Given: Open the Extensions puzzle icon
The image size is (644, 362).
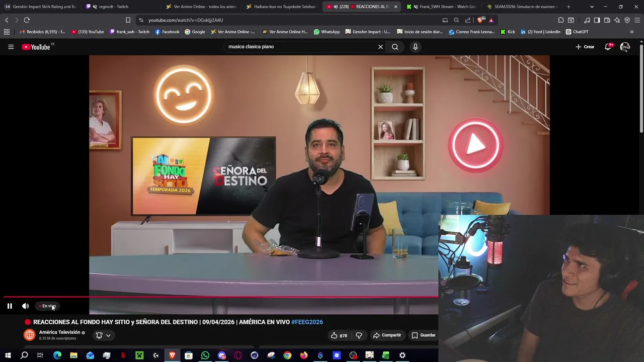Looking at the screenshot, I should point(561,20).
